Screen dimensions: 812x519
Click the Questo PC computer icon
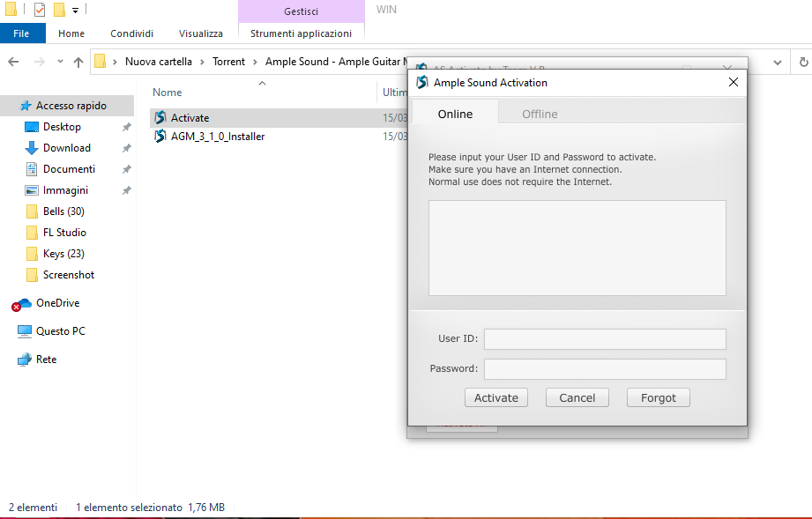pos(25,331)
